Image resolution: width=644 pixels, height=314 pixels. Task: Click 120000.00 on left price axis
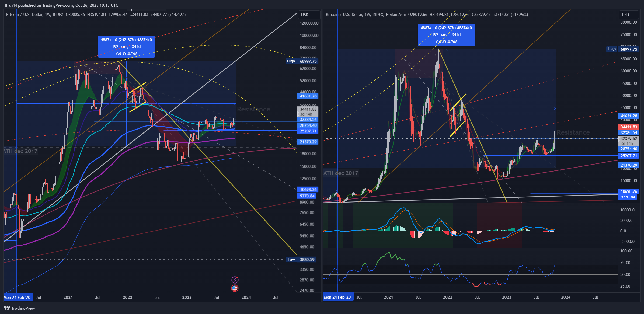pos(309,23)
